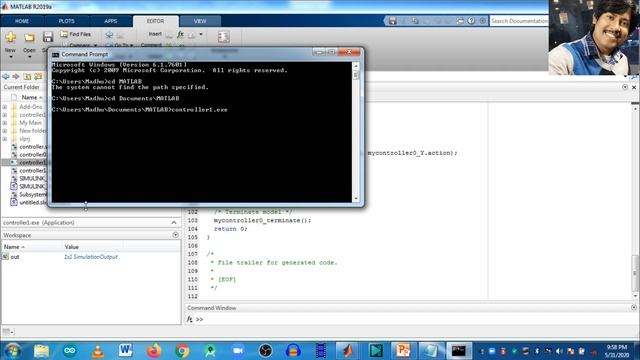Open VLC media player from taskbar
The width and height of the screenshot is (640, 360).
(x=98, y=351)
